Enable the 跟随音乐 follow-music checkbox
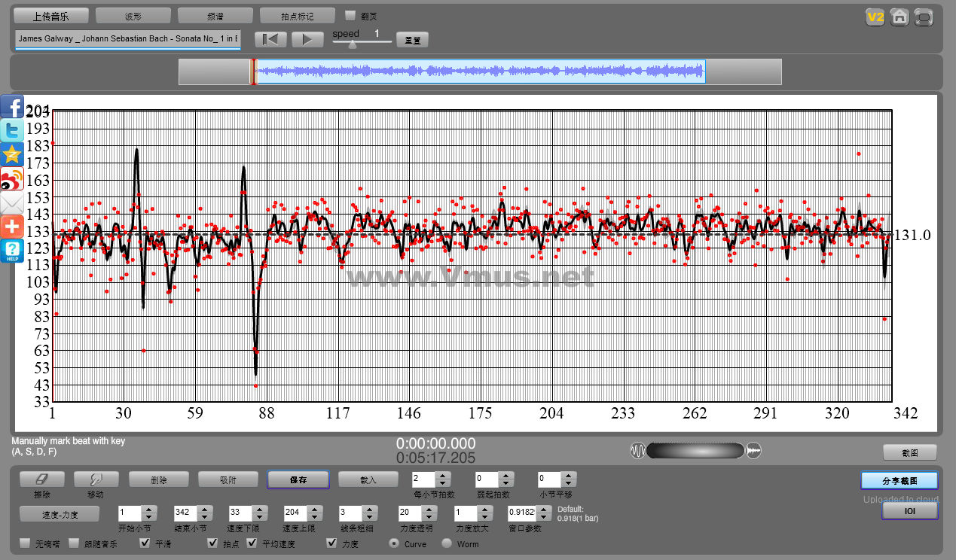956x560 pixels. coord(74,543)
